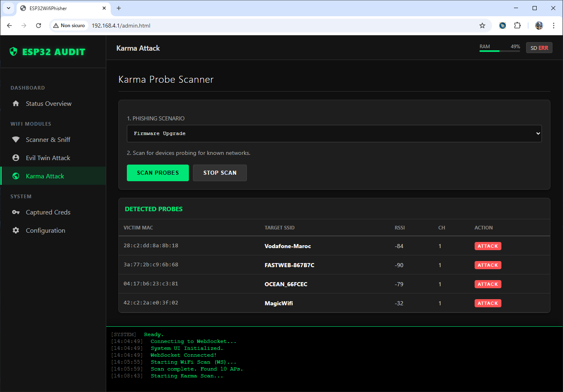Click the DETECTED PROBES heading
Screen dimensions: 563x392
(154, 209)
